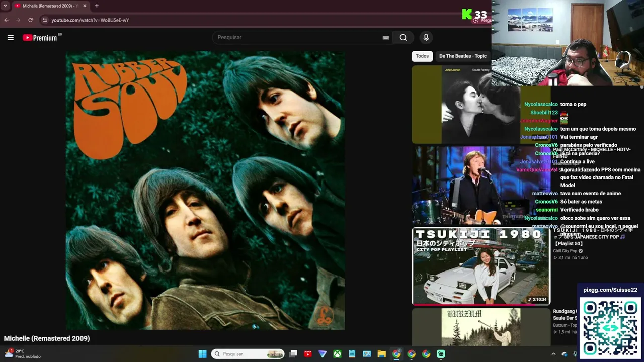This screenshot has width=644, height=362.
Task: Open the middle Chrome taskbar icon
Action: point(411,354)
